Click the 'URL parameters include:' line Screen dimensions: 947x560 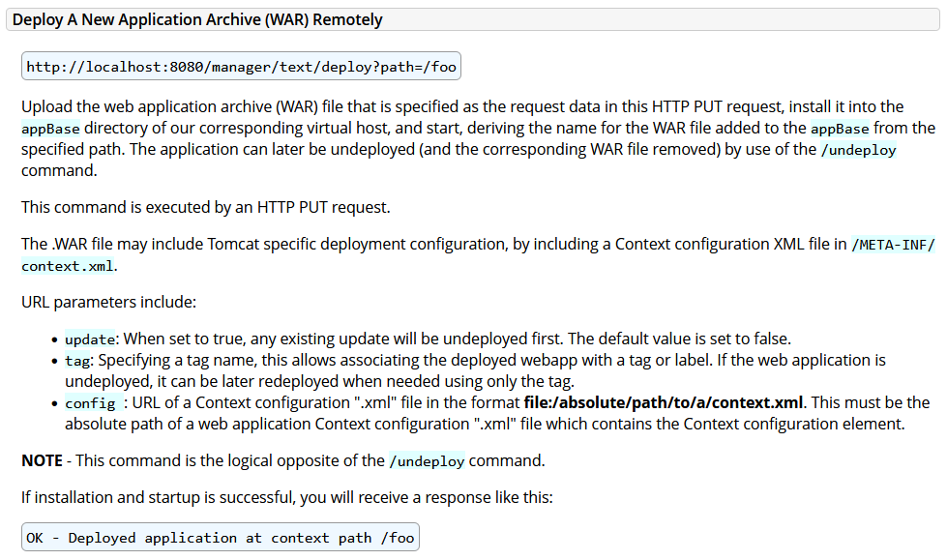108,302
